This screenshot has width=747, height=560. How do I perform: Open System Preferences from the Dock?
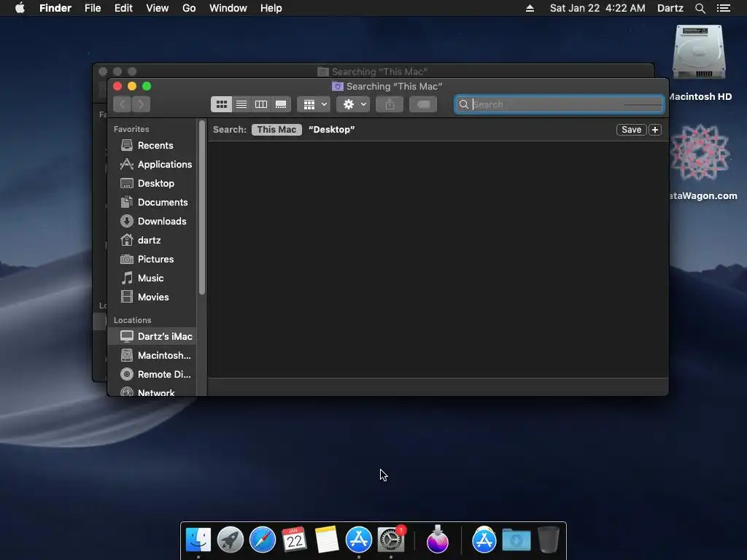[x=391, y=540]
